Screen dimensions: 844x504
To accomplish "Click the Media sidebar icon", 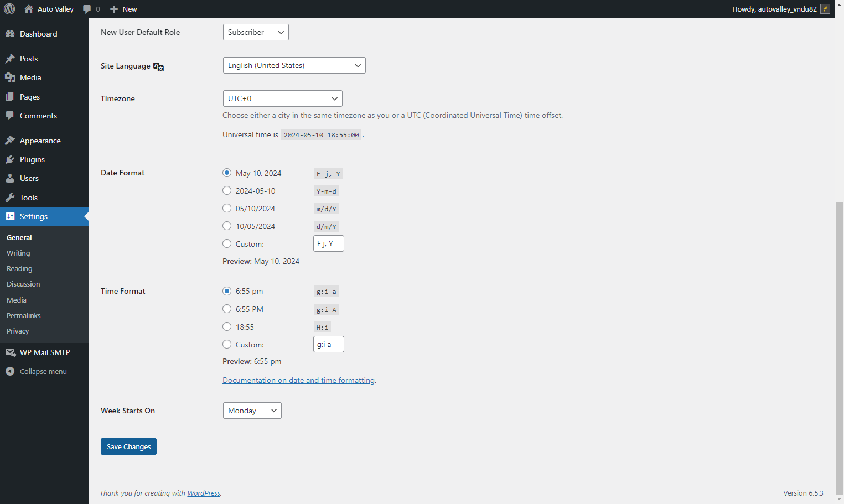I will (x=10, y=77).
